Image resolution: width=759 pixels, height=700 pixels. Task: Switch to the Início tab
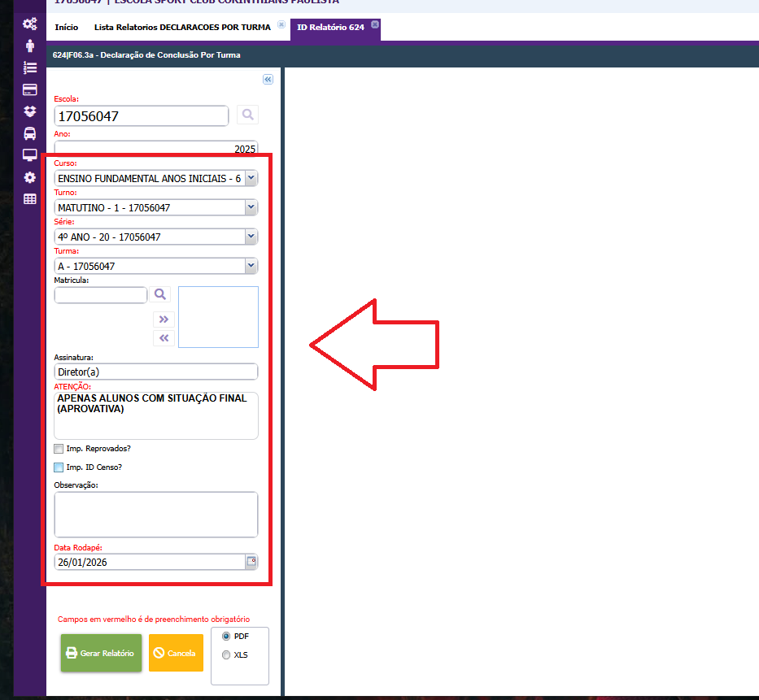pyautogui.click(x=67, y=28)
